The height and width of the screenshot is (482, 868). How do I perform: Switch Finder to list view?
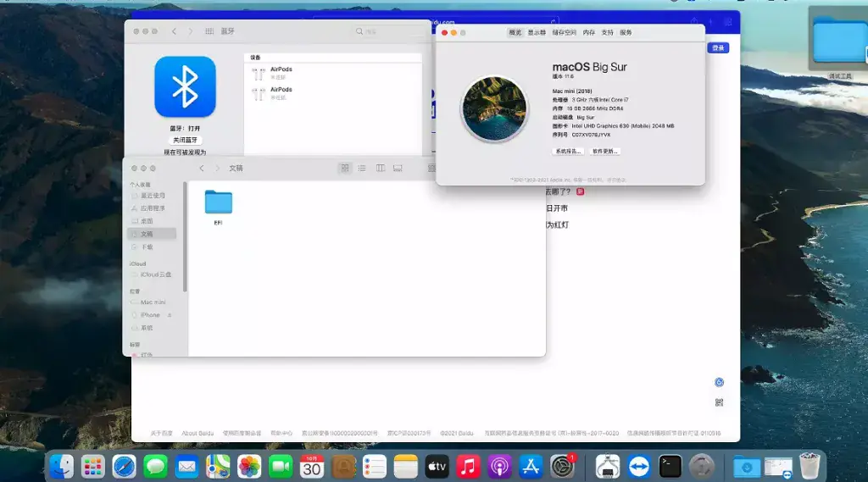click(361, 169)
